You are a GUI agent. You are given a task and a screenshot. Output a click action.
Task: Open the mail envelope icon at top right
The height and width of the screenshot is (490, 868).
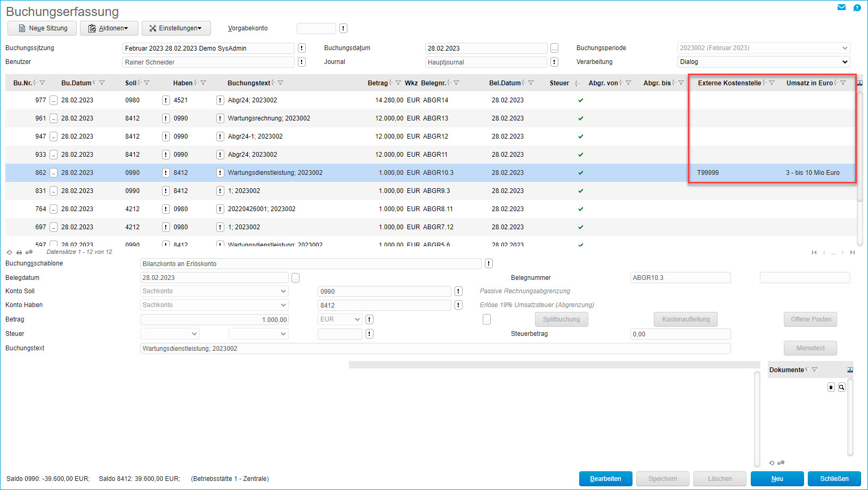(841, 7)
